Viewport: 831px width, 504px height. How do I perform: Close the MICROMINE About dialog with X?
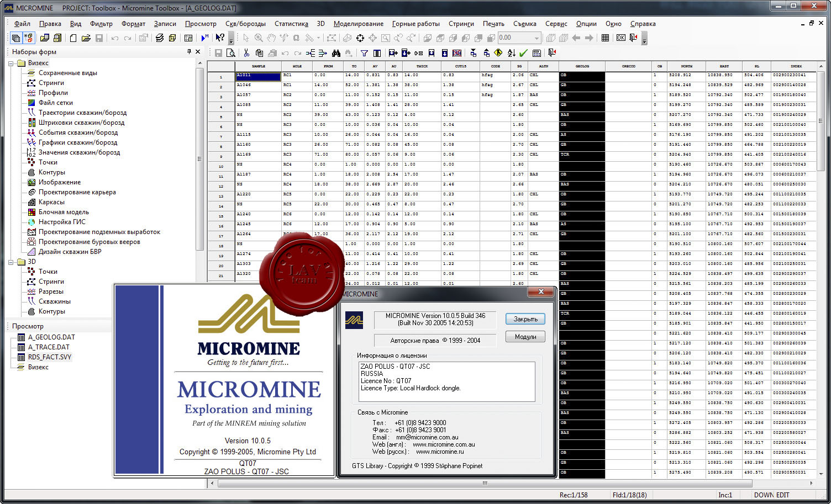[x=541, y=291]
